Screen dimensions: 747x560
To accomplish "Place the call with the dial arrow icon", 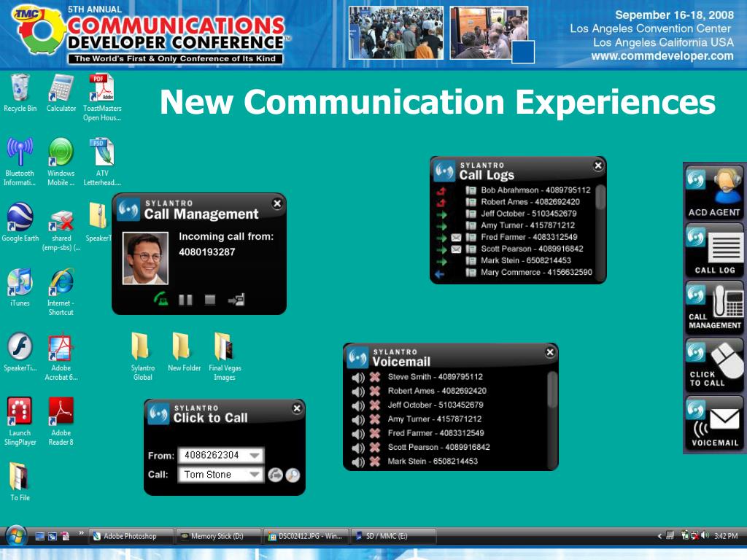I will click(275, 475).
